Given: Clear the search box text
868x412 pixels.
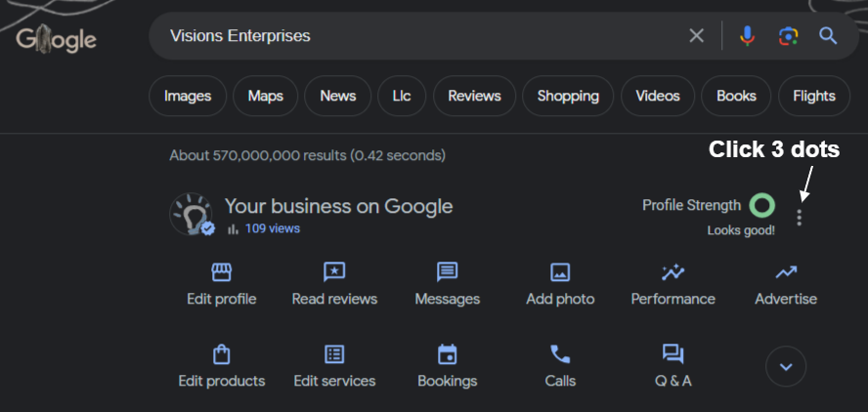Looking at the screenshot, I should point(696,36).
